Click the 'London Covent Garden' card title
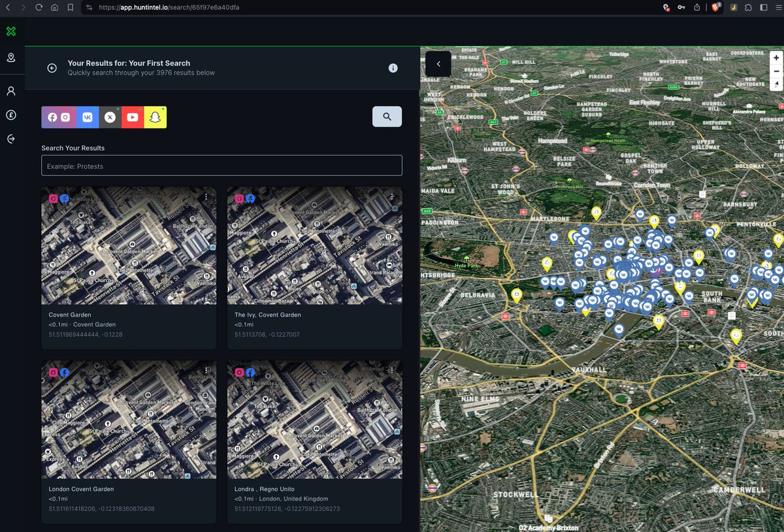This screenshot has width=784, height=532. point(81,489)
